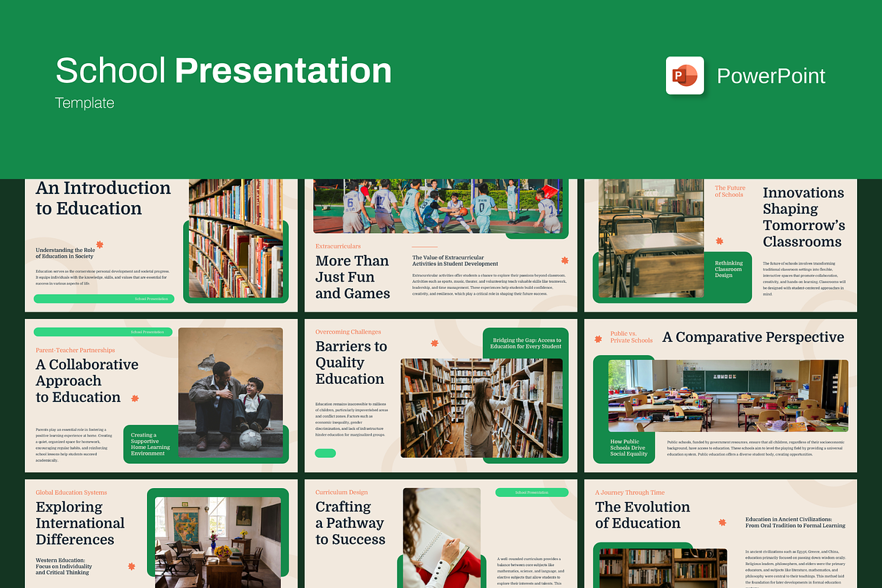Open the library bookshelf photo on Introduction slide

tap(236, 238)
